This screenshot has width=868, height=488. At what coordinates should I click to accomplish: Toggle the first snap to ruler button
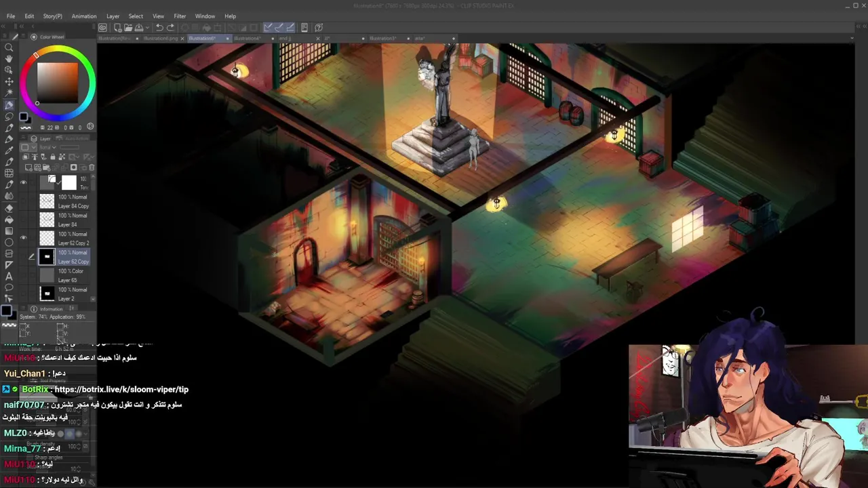point(269,28)
